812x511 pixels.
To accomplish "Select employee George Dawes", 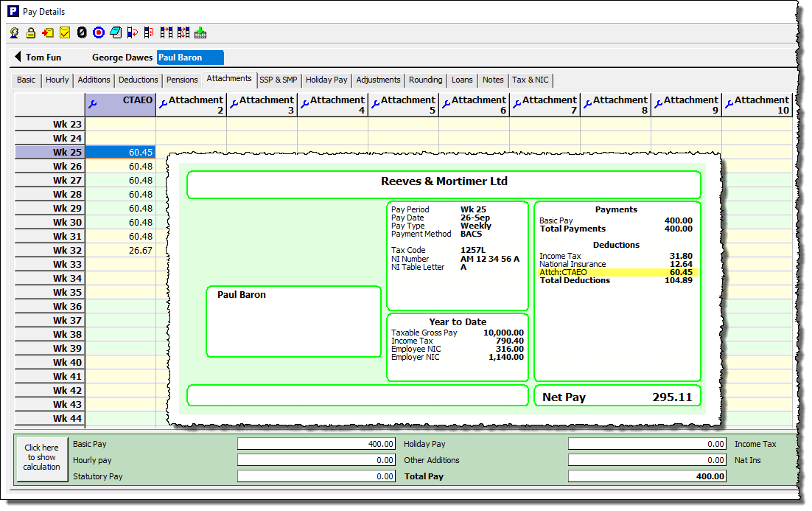I will (122, 58).
